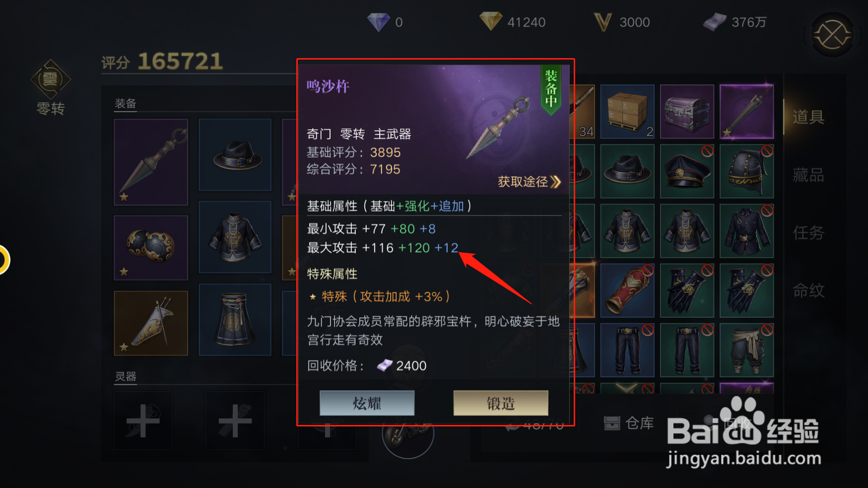Select the equipped dagger weapon slot
Image resolution: width=868 pixels, height=488 pixels.
pos(151,162)
